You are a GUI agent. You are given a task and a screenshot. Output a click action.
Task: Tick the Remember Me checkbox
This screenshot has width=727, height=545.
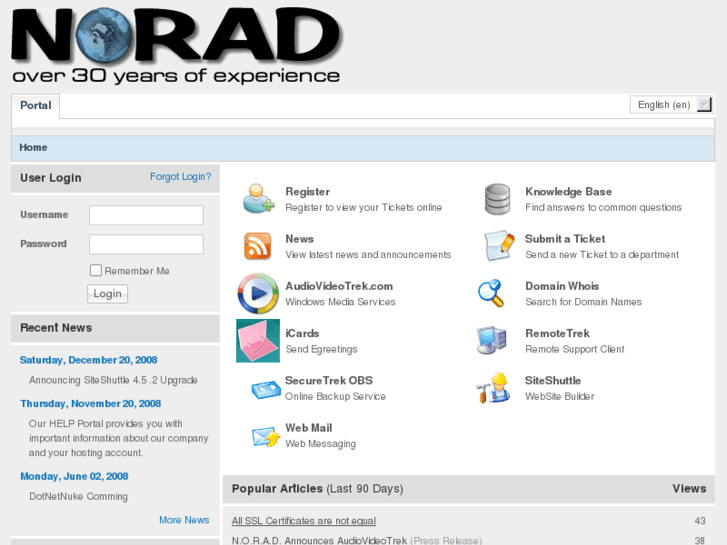96,270
